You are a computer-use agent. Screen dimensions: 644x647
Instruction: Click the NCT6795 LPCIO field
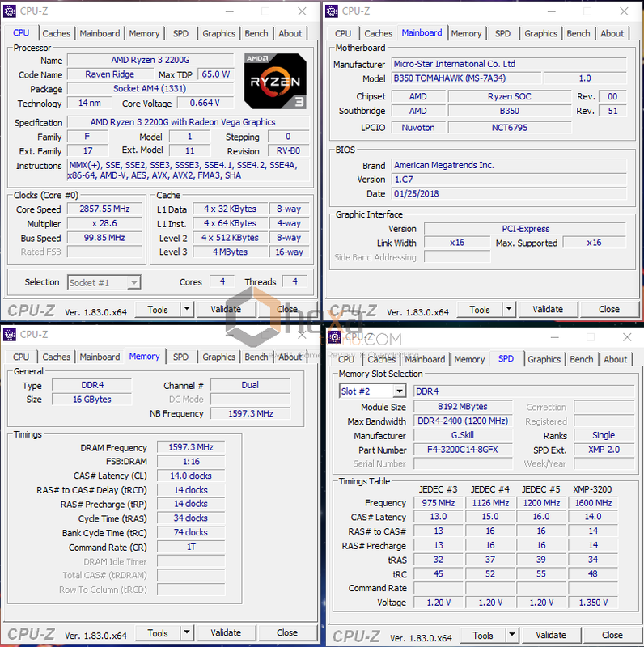(510, 128)
